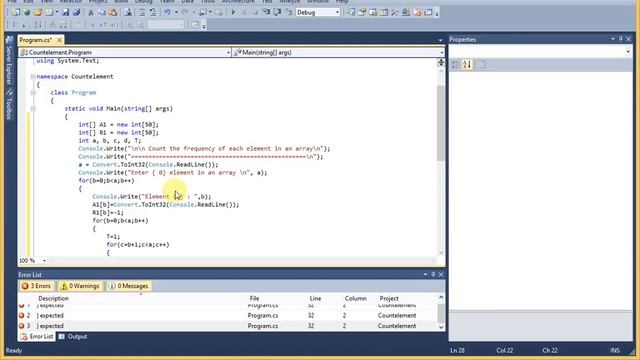Screen dimensions: 640x360
Task: Open Properties Window toolbar icon
Action: click(x=362, y=12)
